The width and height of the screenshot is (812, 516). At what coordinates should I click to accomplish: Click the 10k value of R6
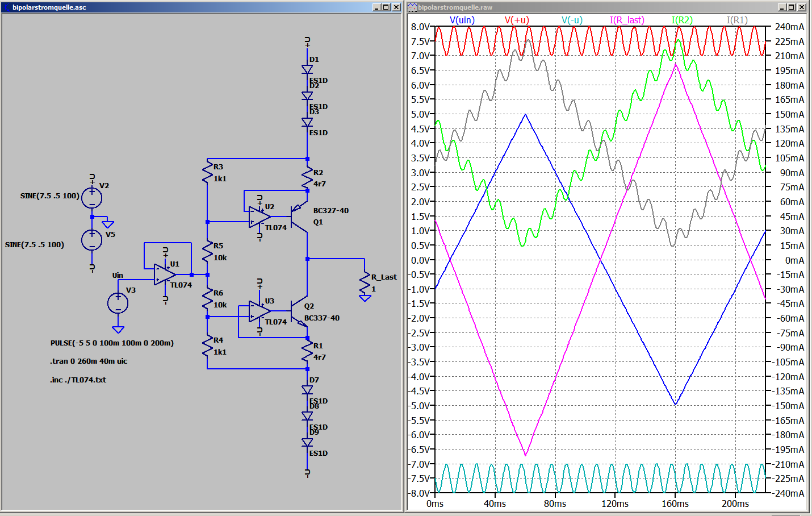[220, 305]
